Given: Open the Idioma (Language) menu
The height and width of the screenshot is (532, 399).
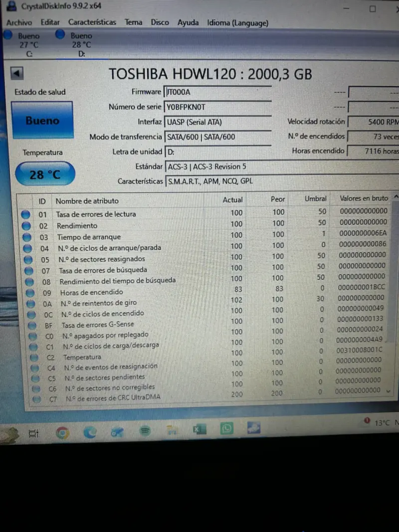Looking at the screenshot, I should (x=237, y=23).
